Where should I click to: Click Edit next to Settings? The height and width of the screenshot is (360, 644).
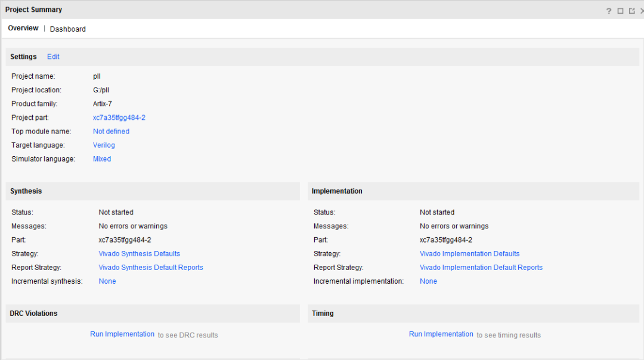53,57
